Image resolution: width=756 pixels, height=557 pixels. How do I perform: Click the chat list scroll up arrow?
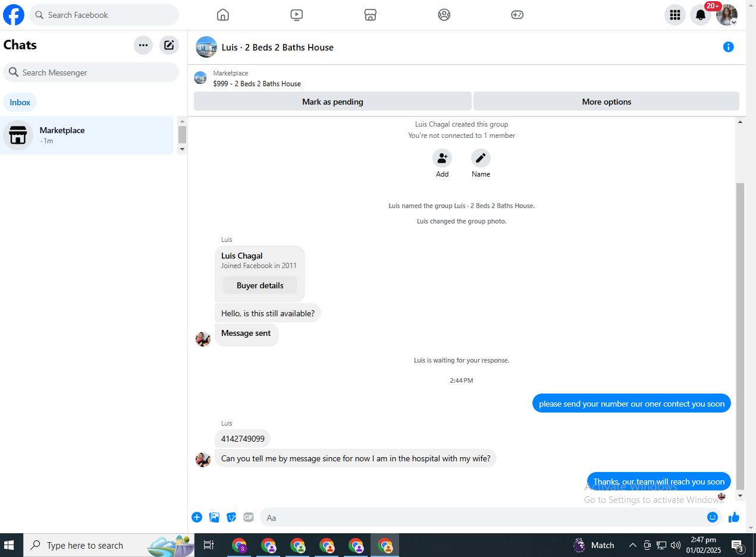coord(182,121)
